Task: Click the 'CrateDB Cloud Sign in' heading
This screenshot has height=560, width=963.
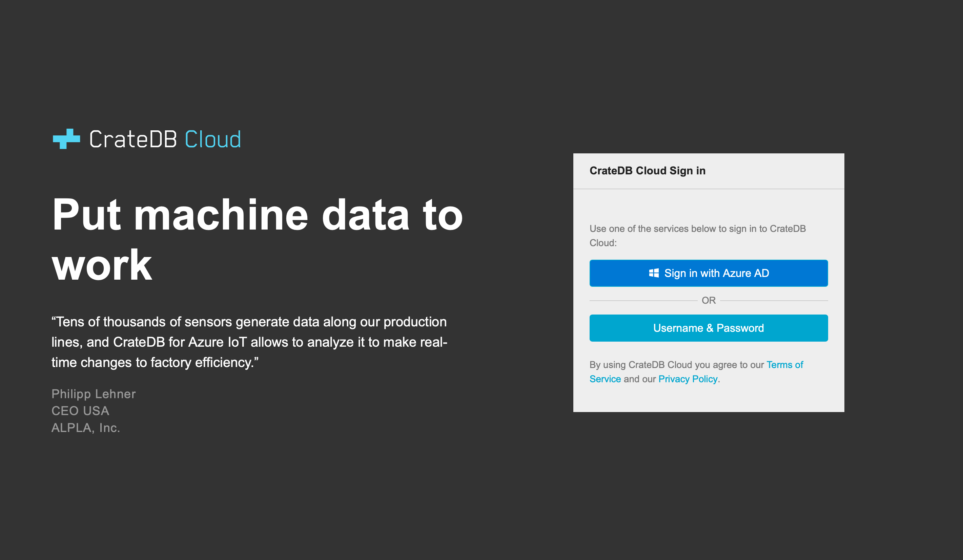Action: 647,171
